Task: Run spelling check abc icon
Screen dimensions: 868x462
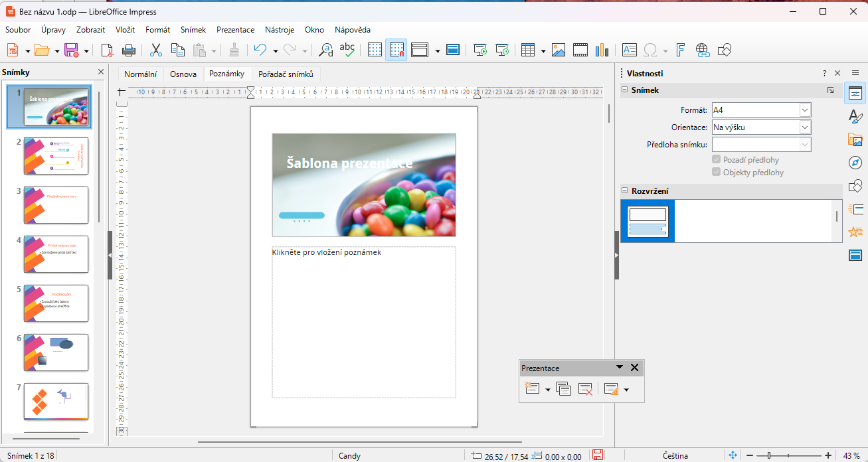Action: click(x=347, y=50)
